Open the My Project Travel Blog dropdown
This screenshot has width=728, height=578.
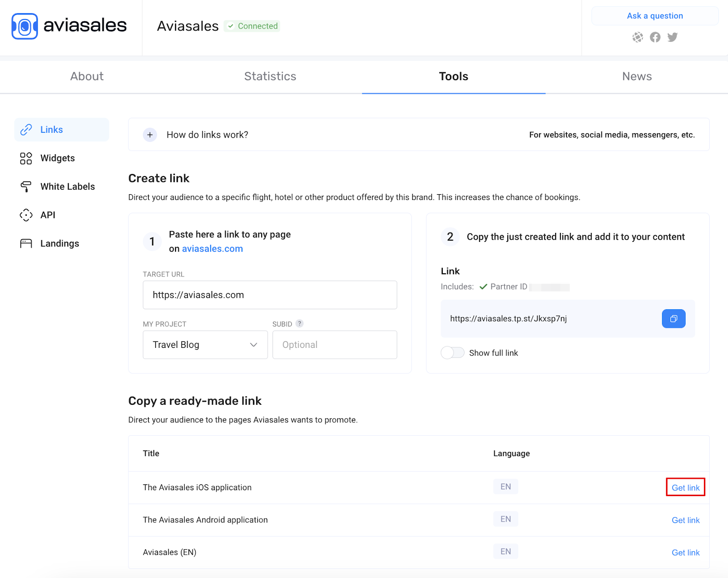pos(205,345)
